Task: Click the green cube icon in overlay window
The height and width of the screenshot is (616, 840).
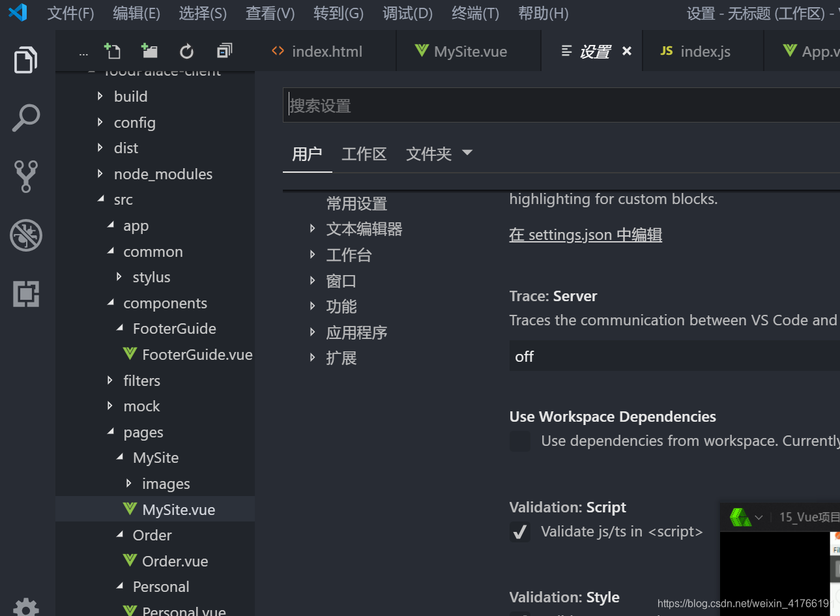Action: pos(740,518)
